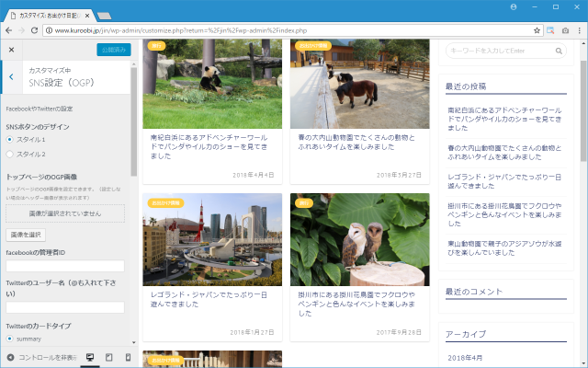The height and width of the screenshot is (368, 588).
Task: Click the screen capture extension icon beside the star
Action: coord(550,30)
